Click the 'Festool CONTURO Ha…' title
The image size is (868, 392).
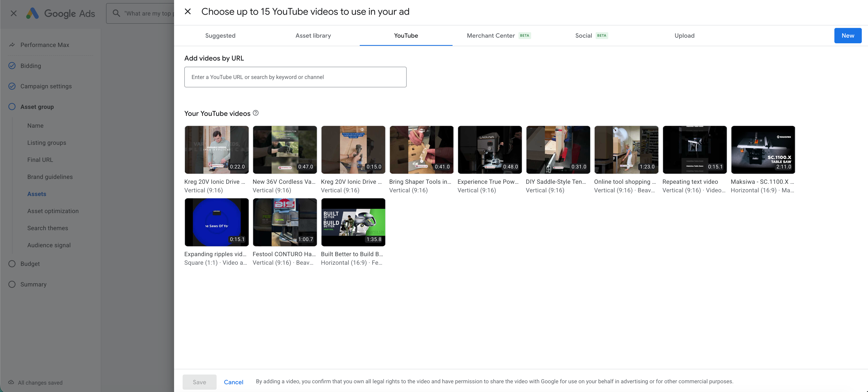284,254
